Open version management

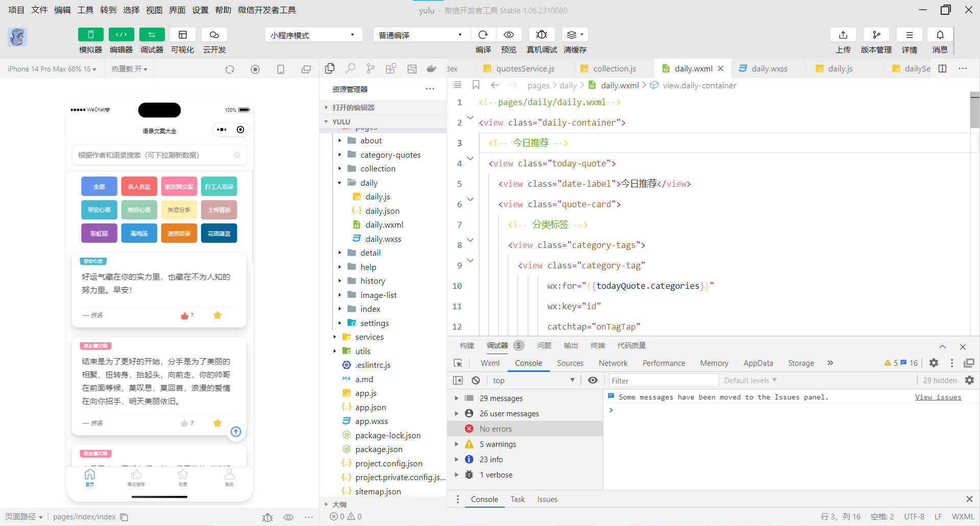click(876, 35)
